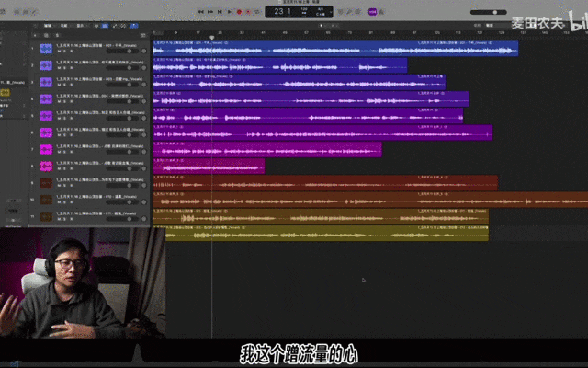
Task: Open the LCD display mode dropdown arrow
Action: 331,12
